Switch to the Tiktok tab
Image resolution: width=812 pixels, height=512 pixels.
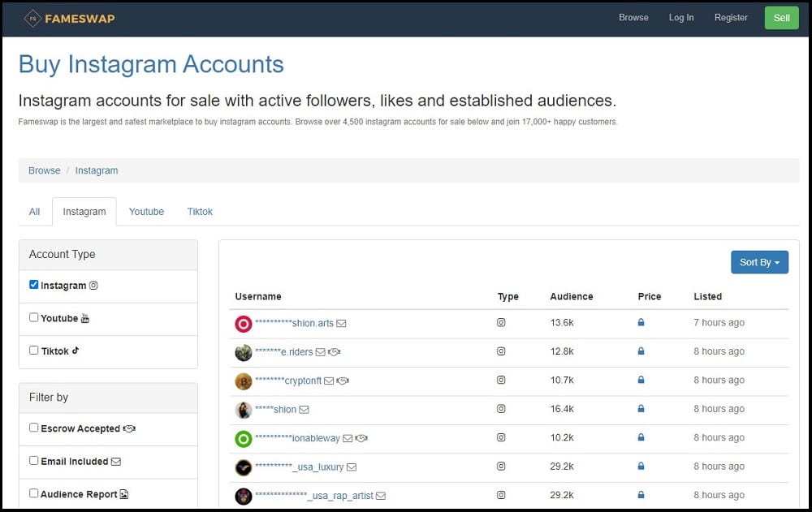tap(200, 211)
